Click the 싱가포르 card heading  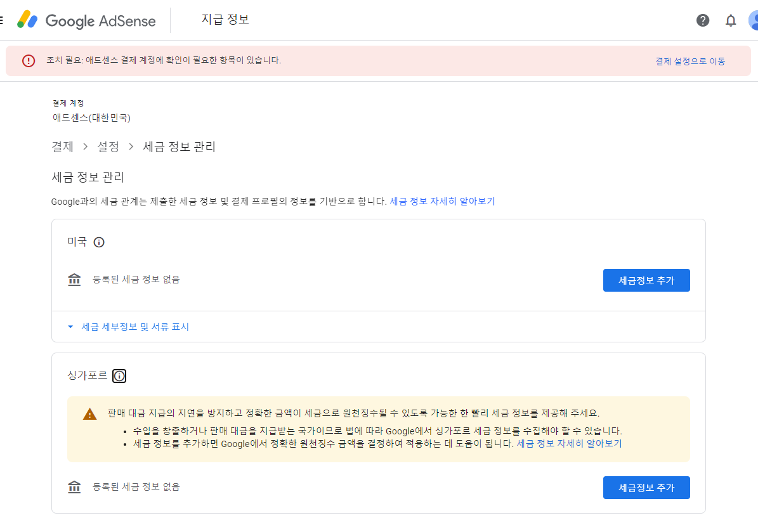[x=87, y=375]
